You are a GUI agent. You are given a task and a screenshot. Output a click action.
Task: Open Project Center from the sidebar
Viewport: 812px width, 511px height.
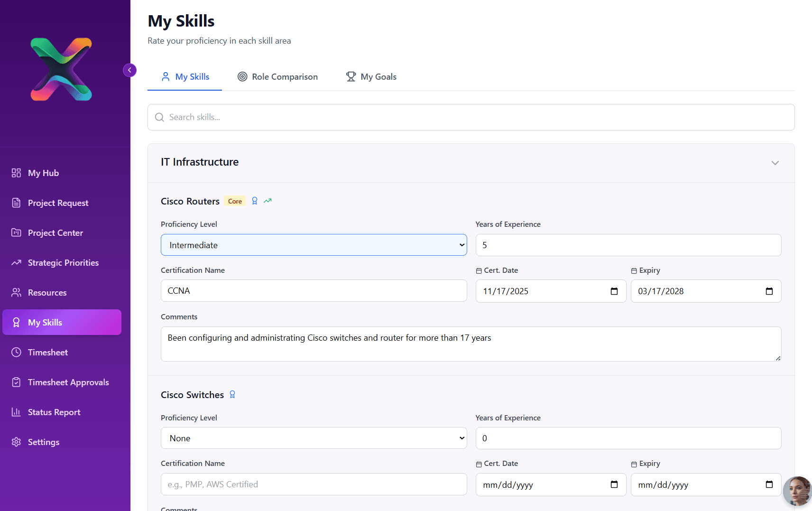[62, 233]
